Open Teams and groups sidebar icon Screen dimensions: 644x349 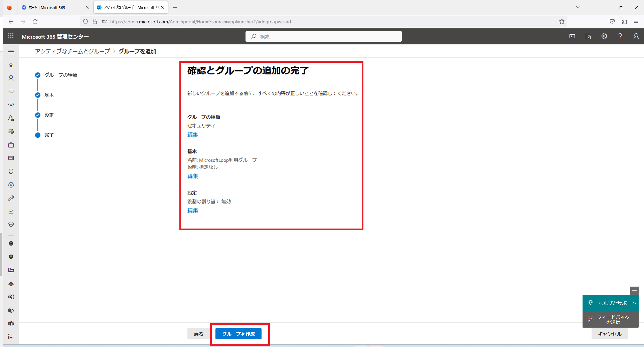pos(11,105)
